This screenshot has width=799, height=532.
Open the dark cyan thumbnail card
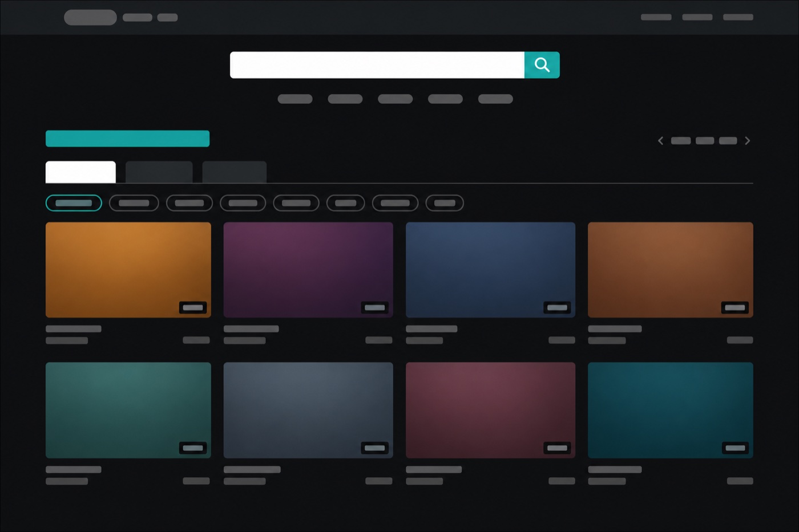click(x=671, y=410)
